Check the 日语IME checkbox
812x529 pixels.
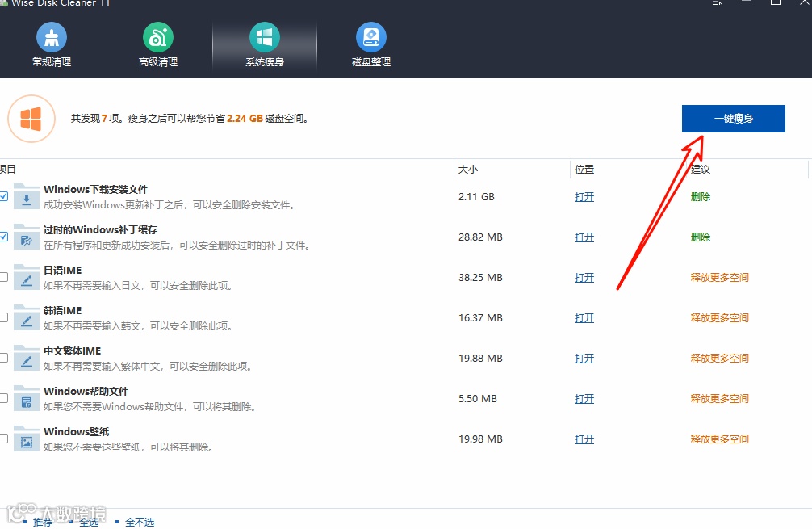coord(3,277)
